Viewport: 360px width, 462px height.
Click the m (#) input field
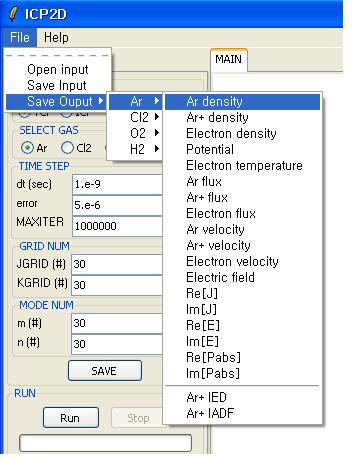(x=117, y=323)
